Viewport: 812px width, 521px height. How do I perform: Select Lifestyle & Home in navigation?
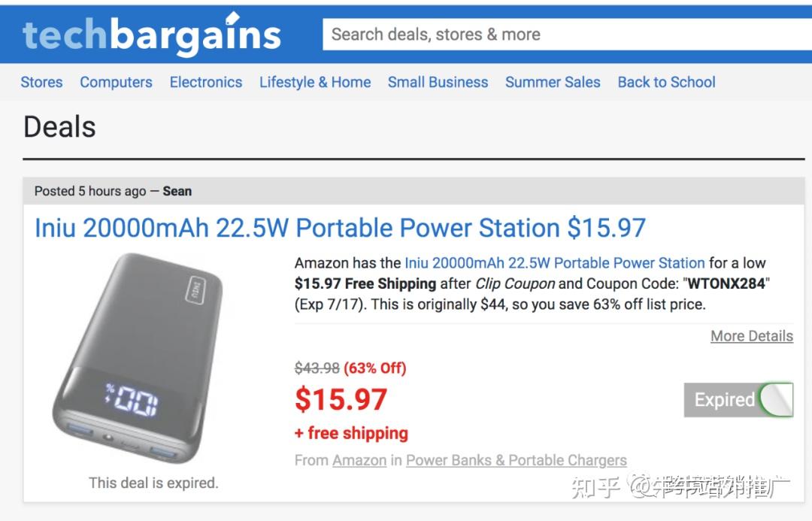pyautogui.click(x=315, y=83)
